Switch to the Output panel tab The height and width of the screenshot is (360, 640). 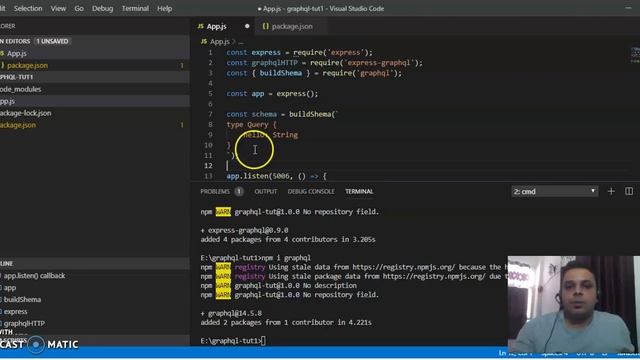(266, 191)
